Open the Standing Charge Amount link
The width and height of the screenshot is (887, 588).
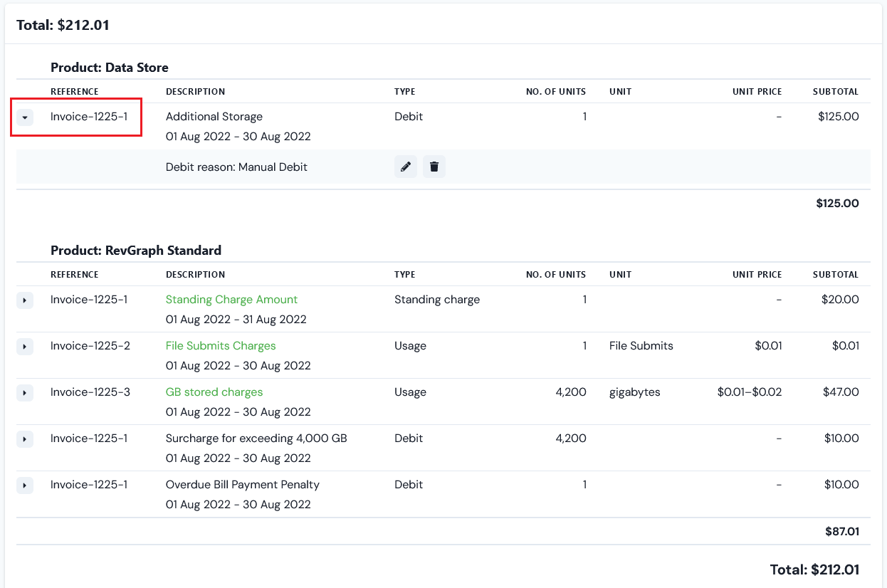231,299
